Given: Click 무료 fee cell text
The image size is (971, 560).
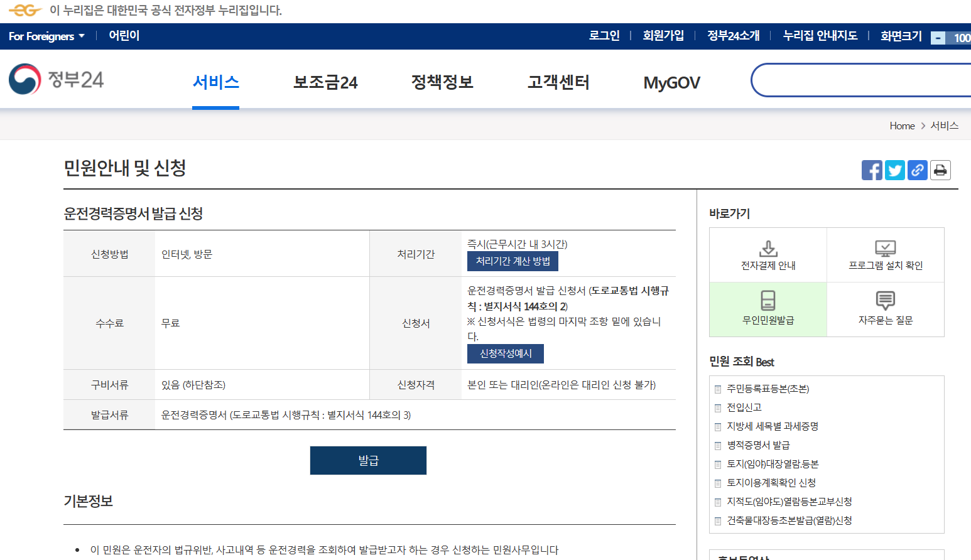Looking at the screenshot, I should tap(170, 323).
